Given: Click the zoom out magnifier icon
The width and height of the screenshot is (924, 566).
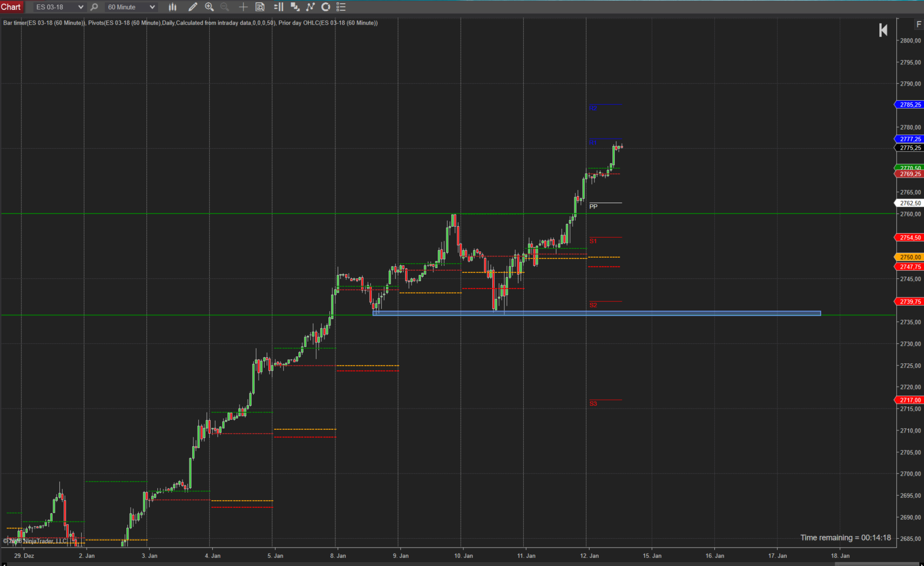Looking at the screenshot, I should coord(224,7).
